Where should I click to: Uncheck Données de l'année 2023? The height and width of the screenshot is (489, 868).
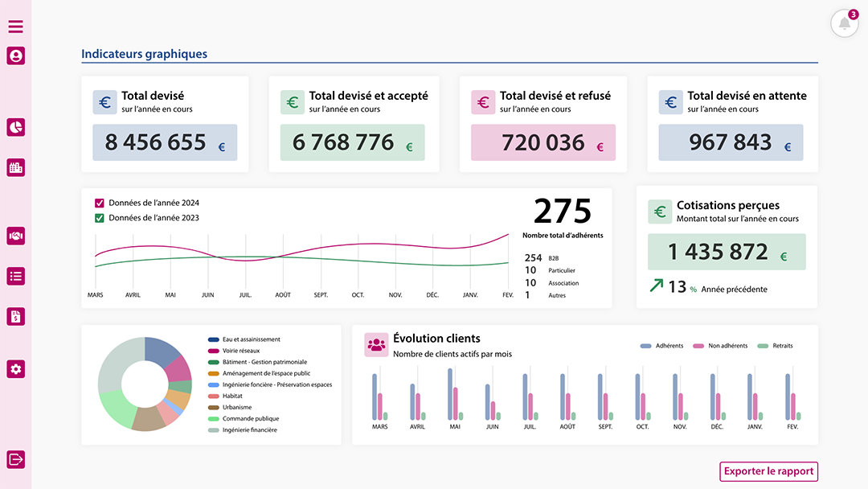tap(100, 217)
